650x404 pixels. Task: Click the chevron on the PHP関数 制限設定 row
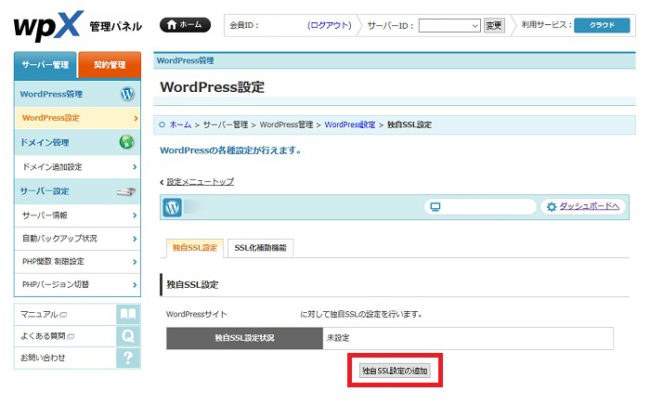point(135,262)
